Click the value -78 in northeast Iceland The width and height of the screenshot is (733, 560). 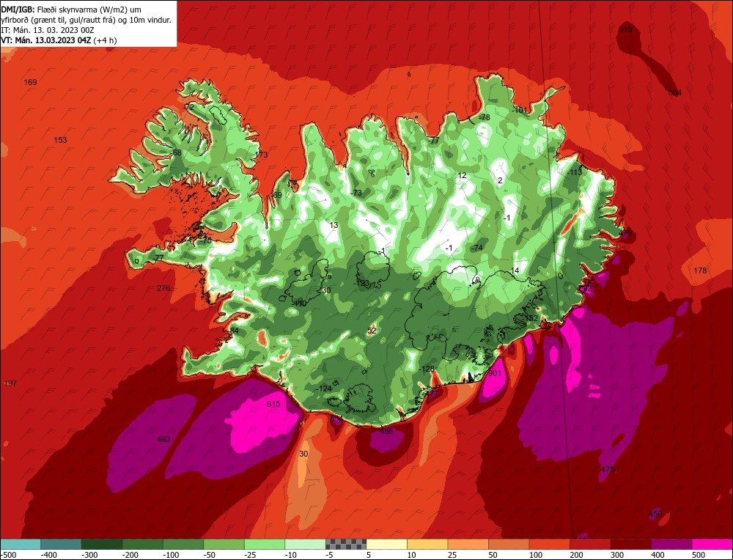click(x=484, y=117)
